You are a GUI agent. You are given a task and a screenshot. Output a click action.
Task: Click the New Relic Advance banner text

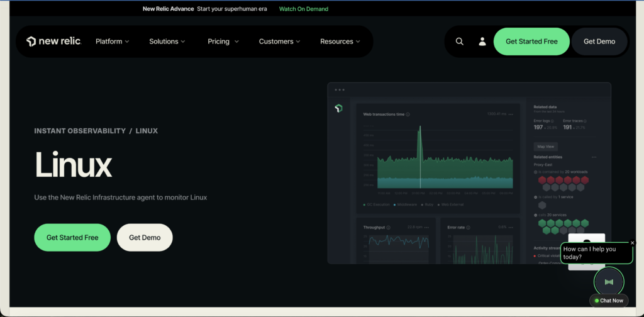tap(168, 9)
